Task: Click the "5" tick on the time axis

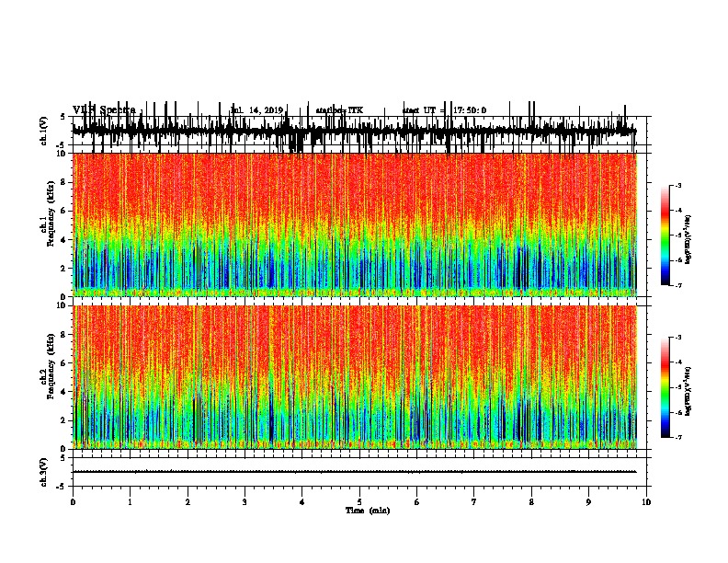Action: (359, 502)
